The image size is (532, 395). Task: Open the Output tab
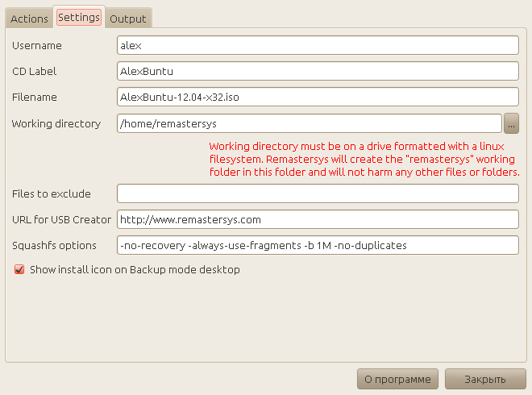point(128,19)
